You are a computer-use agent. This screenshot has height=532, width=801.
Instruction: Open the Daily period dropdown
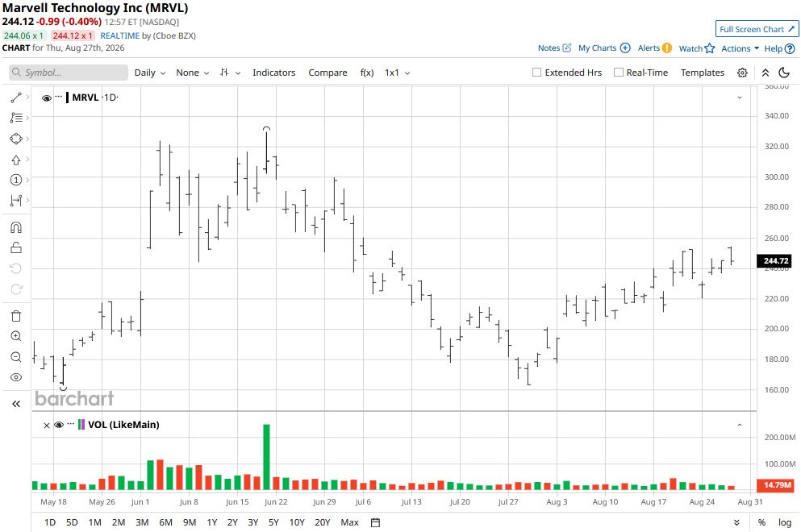(150, 73)
